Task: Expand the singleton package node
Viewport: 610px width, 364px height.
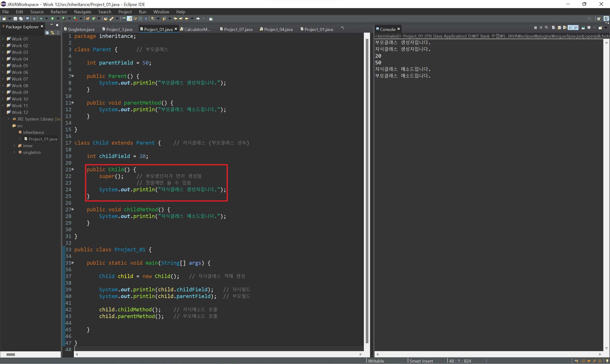Action: pos(14,152)
